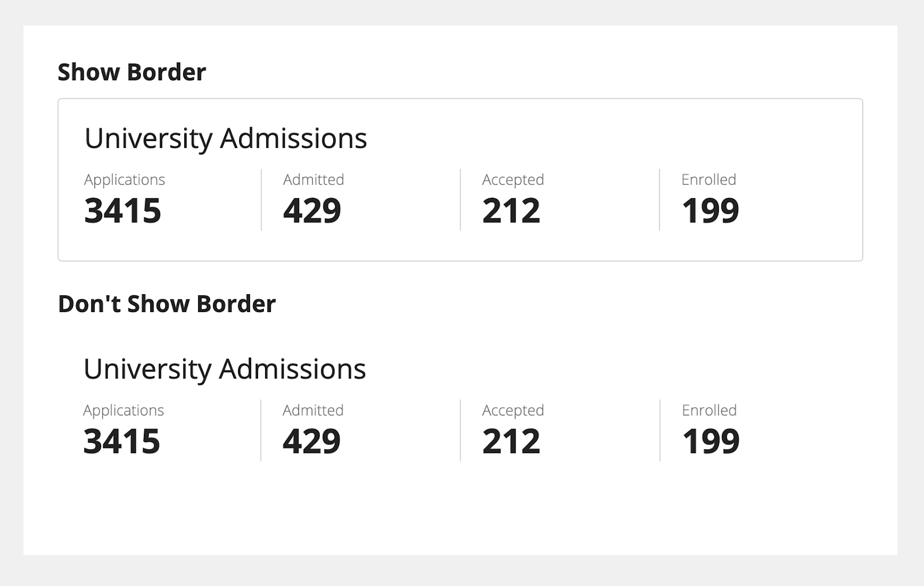The width and height of the screenshot is (924, 586).
Task: Click the Applications label in borderless section
Action: pos(124,410)
